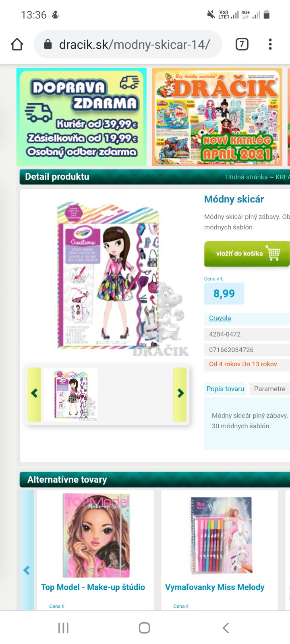Select the Popis tovaru tab
Image resolution: width=290 pixels, height=644 pixels.
coord(225,389)
